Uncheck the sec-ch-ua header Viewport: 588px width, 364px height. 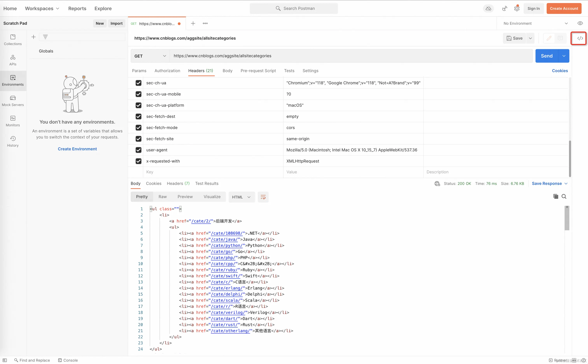coord(138,83)
